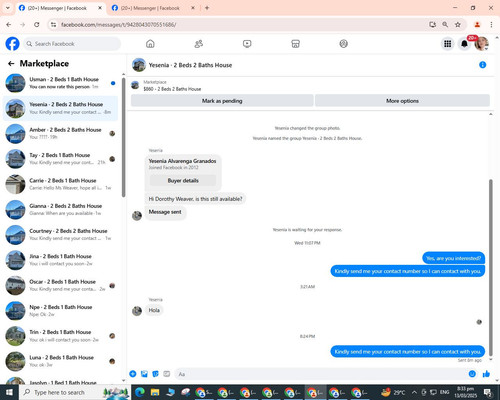
Task: Focus the Aa message input field
Action: (322, 374)
